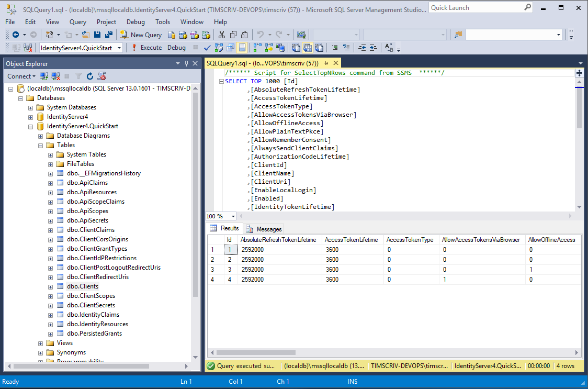Open the IdentityServer4.QuickStart database dropdown
Image resolution: width=588 pixels, height=389 pixels.
click(x=119, y=48)
